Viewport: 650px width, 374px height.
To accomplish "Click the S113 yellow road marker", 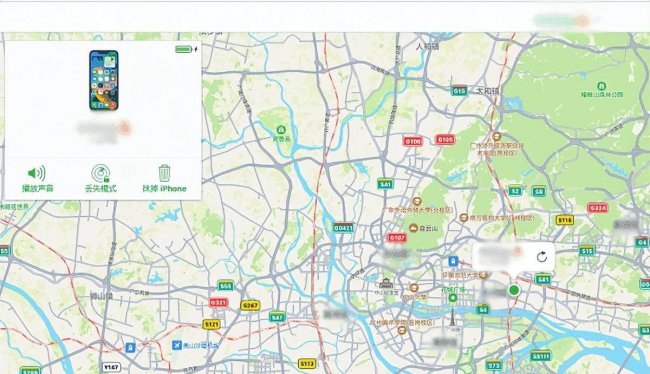I will [307, 364].
